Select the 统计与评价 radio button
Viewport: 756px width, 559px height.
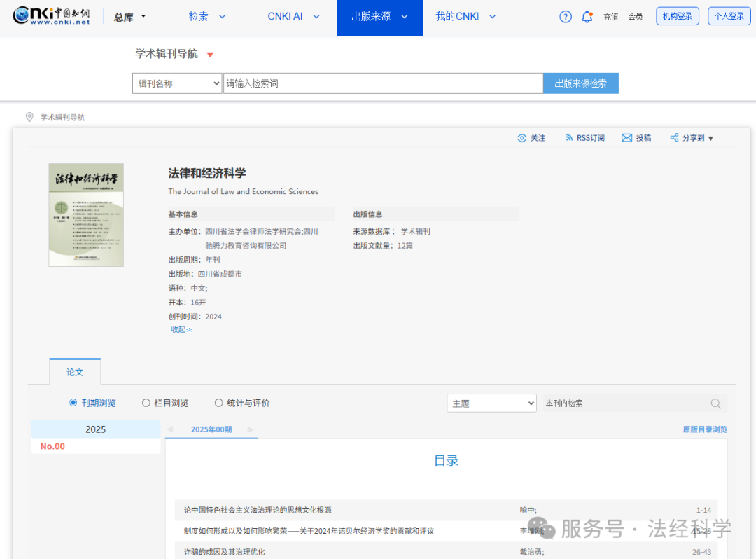[x=218, y=402]
